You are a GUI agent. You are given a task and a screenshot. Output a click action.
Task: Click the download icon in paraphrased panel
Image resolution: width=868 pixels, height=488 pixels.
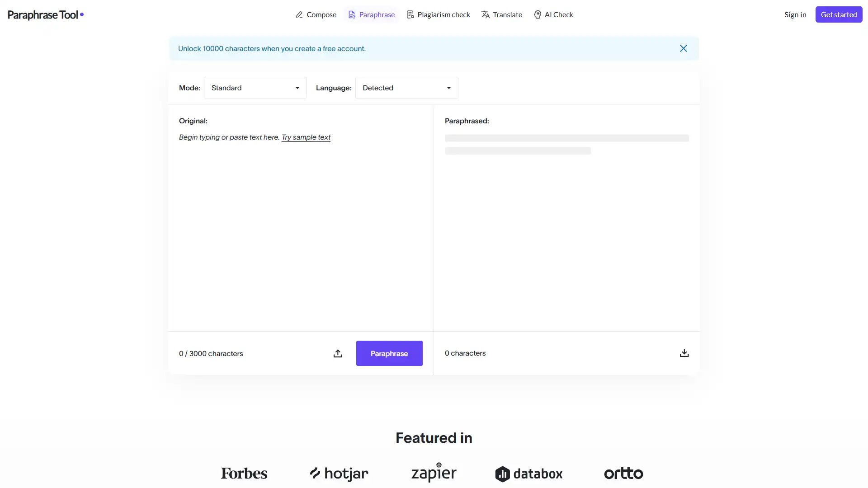point(684,353)
